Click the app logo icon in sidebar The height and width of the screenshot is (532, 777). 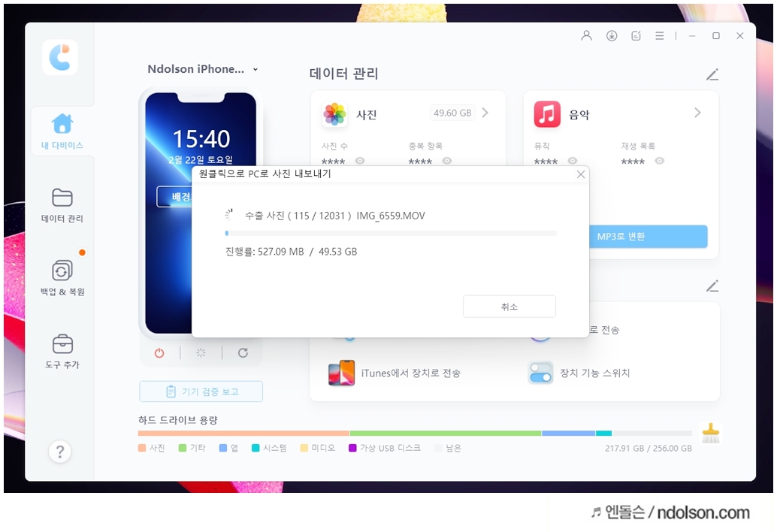[60, 57]
